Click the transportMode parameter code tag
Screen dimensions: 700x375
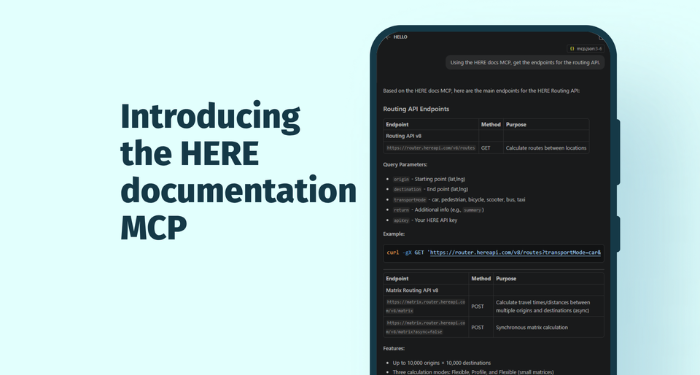(x=410, y=200)
